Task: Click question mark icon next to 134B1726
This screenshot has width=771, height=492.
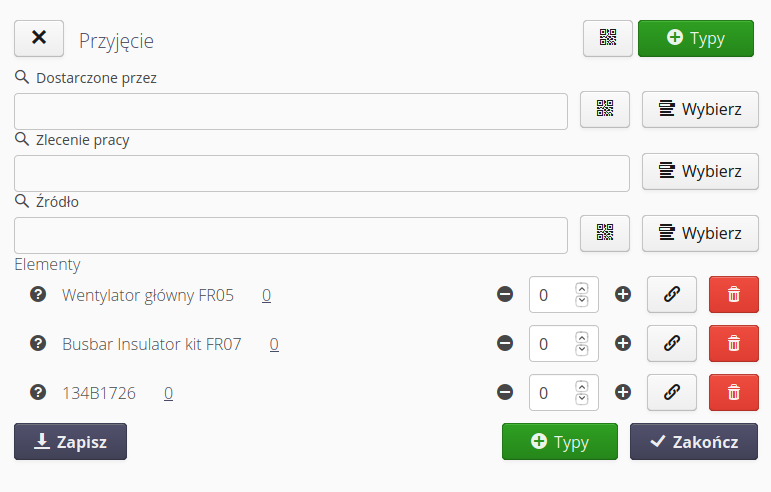Action: pyautogui.click(x=39, y=393)
